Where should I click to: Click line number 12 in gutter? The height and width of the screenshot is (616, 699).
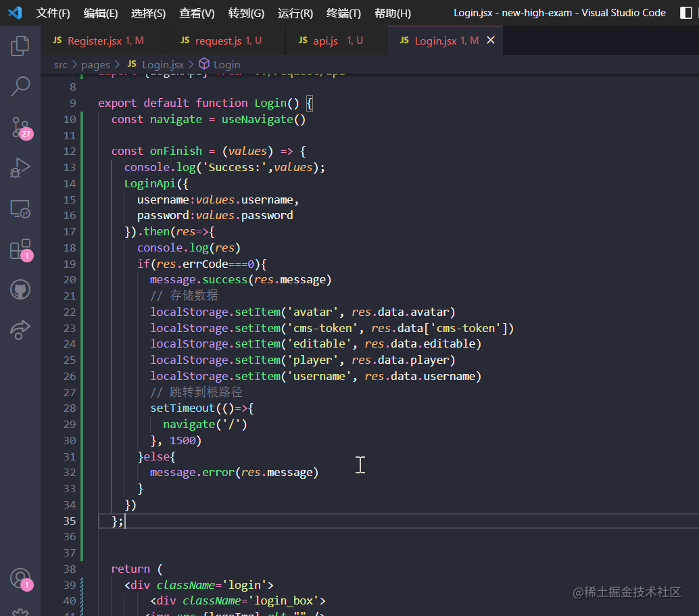pyautogui.click(x=70, y=151)
